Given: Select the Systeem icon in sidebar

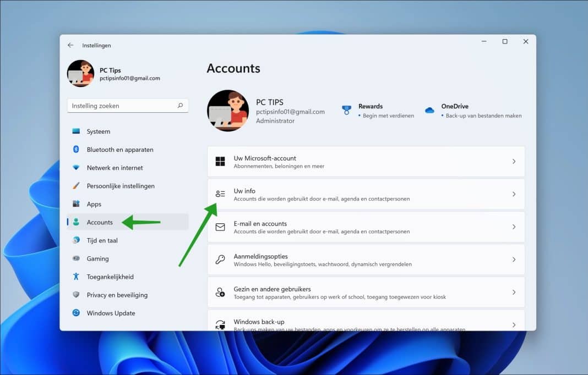Looking at the screenshot, I should pos(78,131).
